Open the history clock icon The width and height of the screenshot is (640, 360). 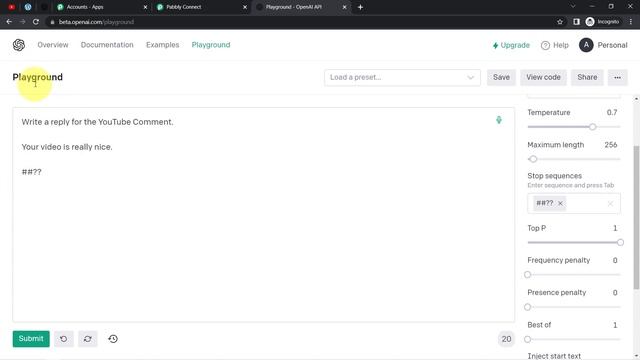click(x=113, y=339)
